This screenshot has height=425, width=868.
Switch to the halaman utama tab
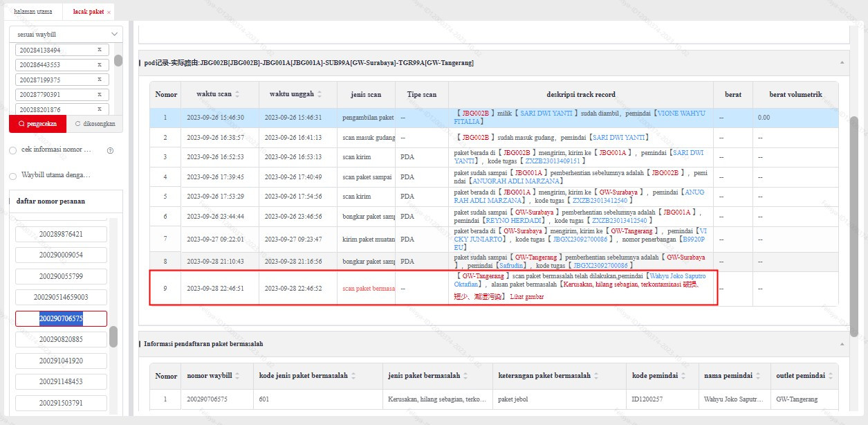click(33, 12)
